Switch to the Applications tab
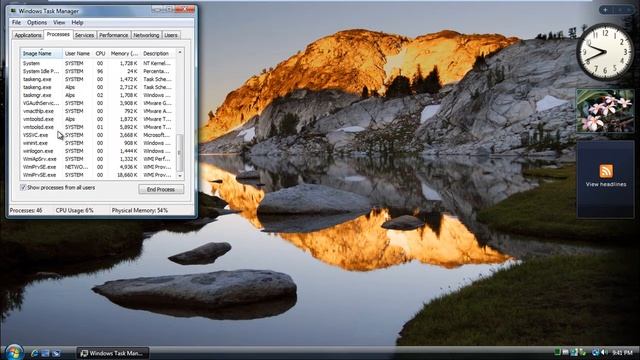The height and width of the screenshot is (360, 640). click(28, 35)
